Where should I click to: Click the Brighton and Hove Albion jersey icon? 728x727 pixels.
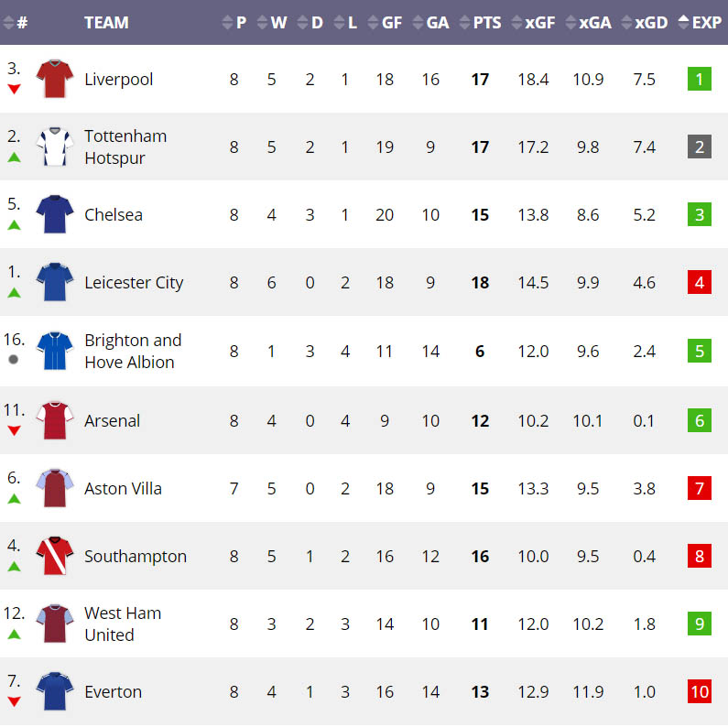pyautogui.click(x=54, y=351)
